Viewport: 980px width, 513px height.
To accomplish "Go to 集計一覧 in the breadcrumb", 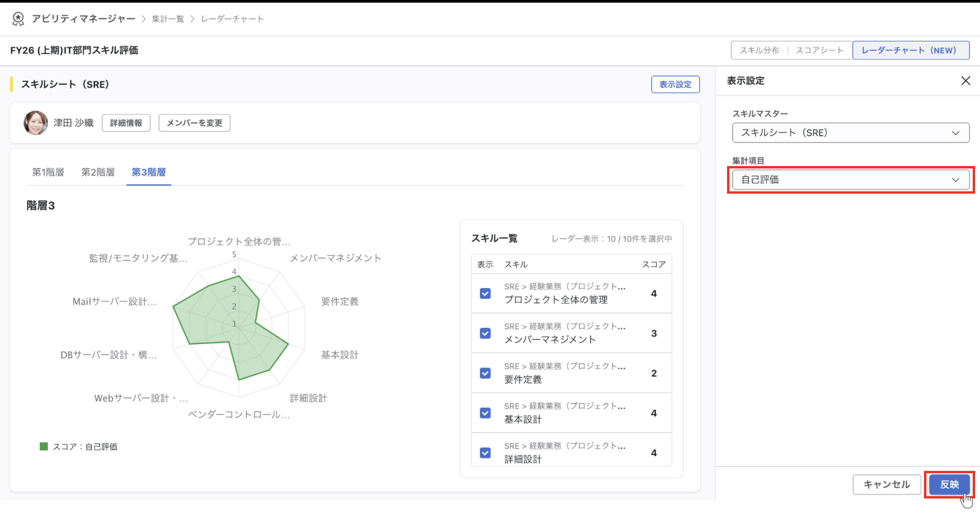I will [x=168, y=19].
